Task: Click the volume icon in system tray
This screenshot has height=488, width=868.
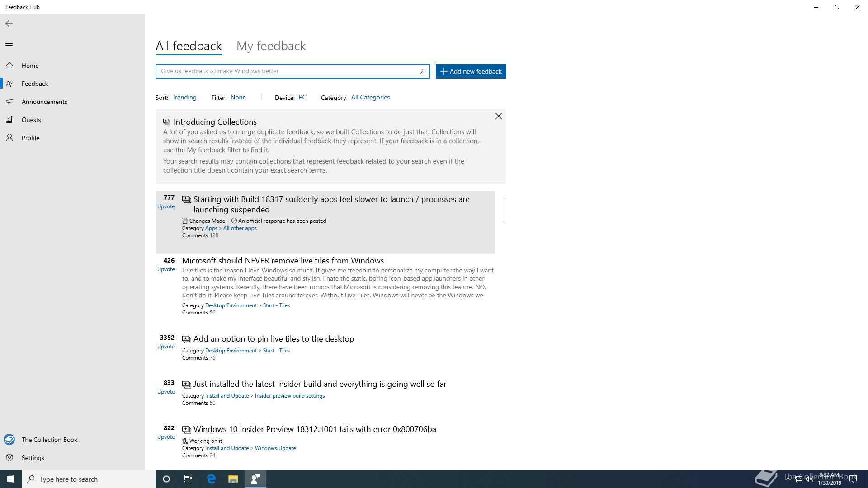Action: tap(810, 479)
